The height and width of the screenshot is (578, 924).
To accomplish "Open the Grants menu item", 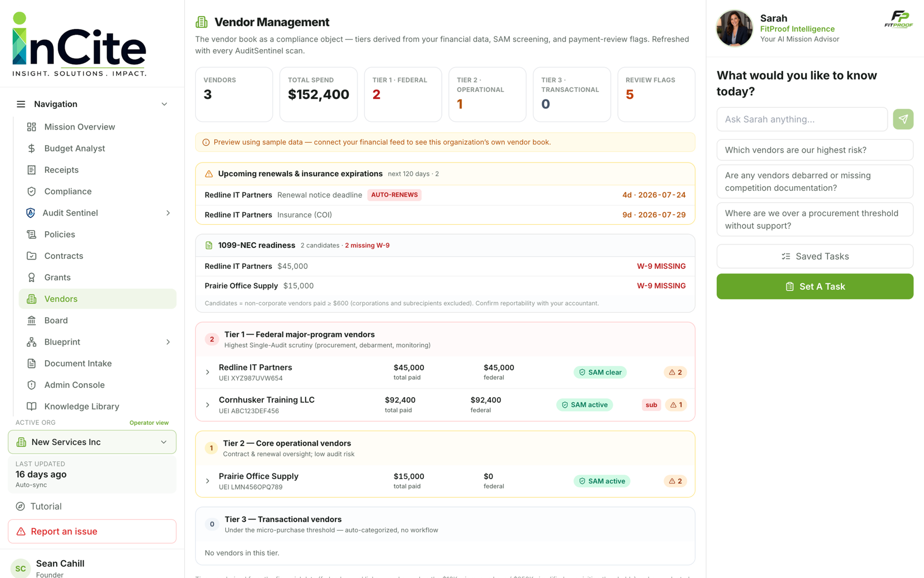I will coord(98,277).
